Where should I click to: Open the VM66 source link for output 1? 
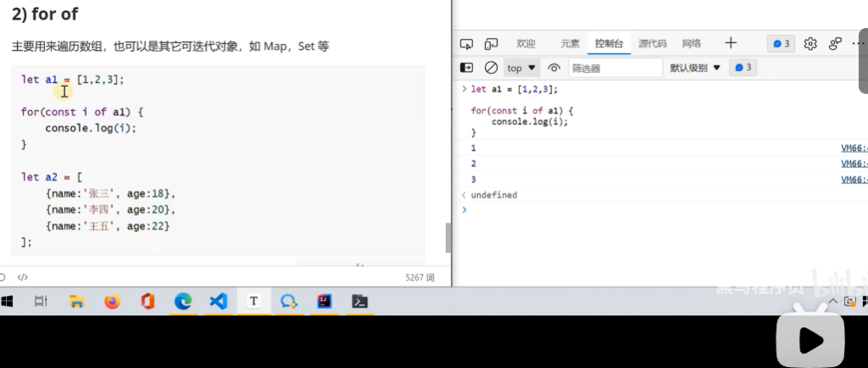(x=854, y=148)
